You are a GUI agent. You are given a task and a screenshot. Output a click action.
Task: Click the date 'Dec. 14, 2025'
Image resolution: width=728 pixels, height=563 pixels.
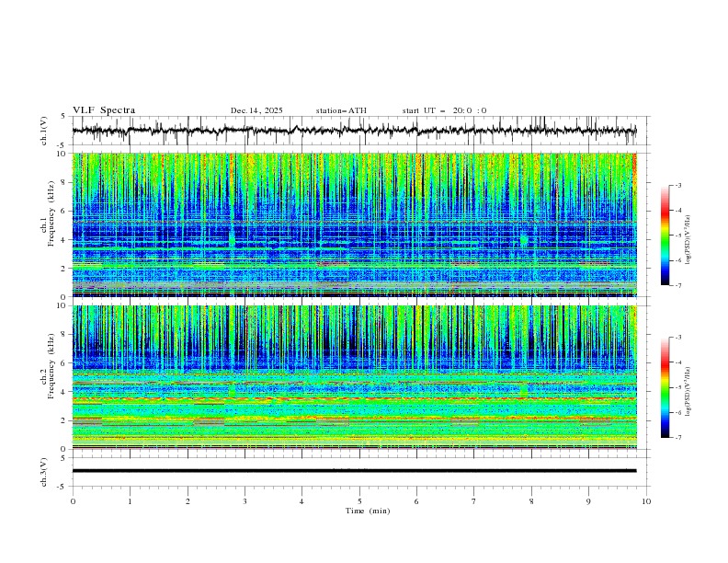coord(256,110)
